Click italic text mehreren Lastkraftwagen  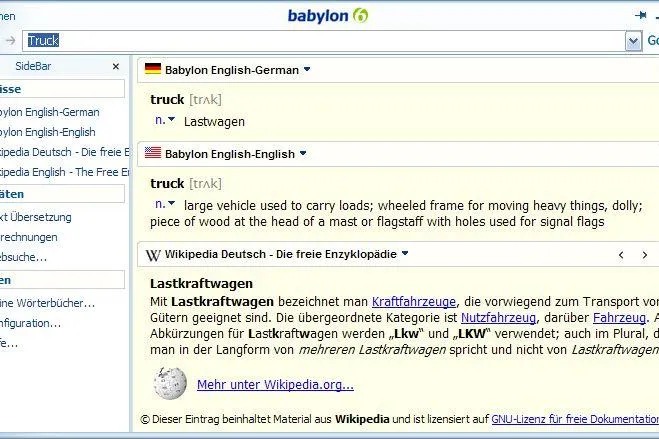372,350
